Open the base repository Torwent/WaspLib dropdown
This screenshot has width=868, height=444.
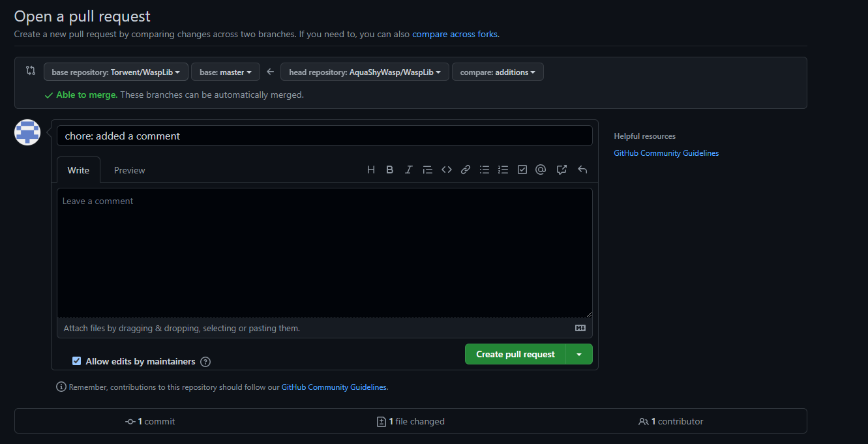click(116, 72)
